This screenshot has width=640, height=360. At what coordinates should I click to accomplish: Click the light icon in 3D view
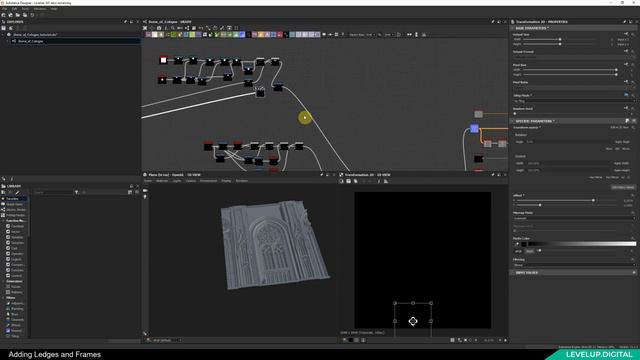click(x=145, y=197)
